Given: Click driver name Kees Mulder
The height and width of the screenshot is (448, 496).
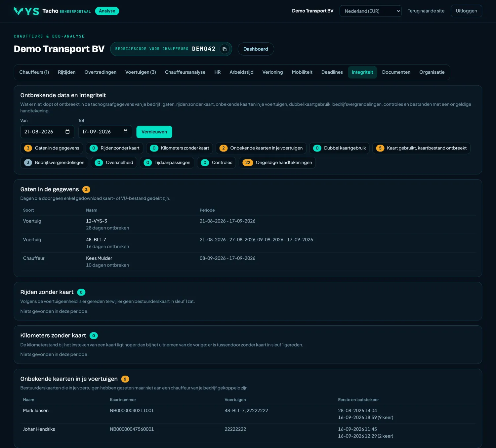Looking at the screenshot, I should [x=99, y=258].
